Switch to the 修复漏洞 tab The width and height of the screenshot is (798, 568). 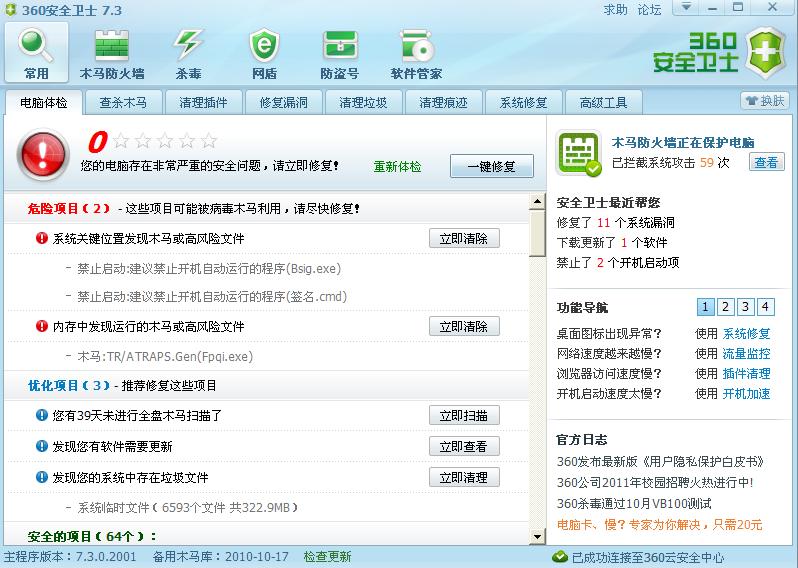(283, 103)
